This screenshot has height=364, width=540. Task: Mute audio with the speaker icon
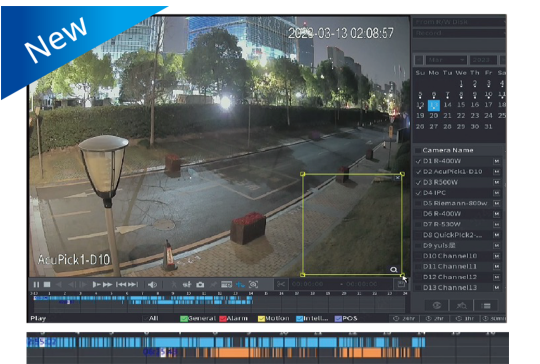[152, 284]
